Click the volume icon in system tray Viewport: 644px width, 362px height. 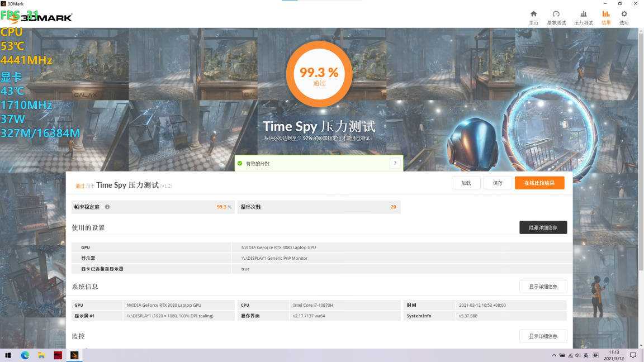click(577, 355)
